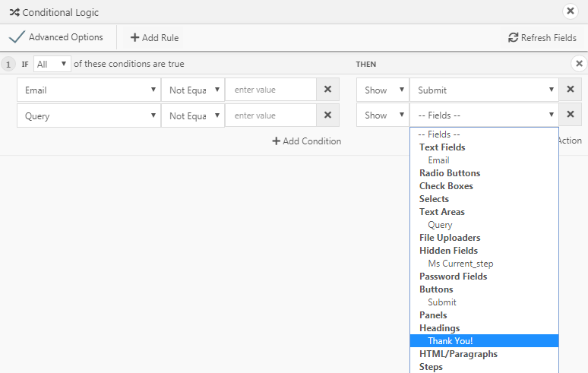This screenshot has height=373, width=588.
Task: Click the Selects group label
Action: (434, 199)
